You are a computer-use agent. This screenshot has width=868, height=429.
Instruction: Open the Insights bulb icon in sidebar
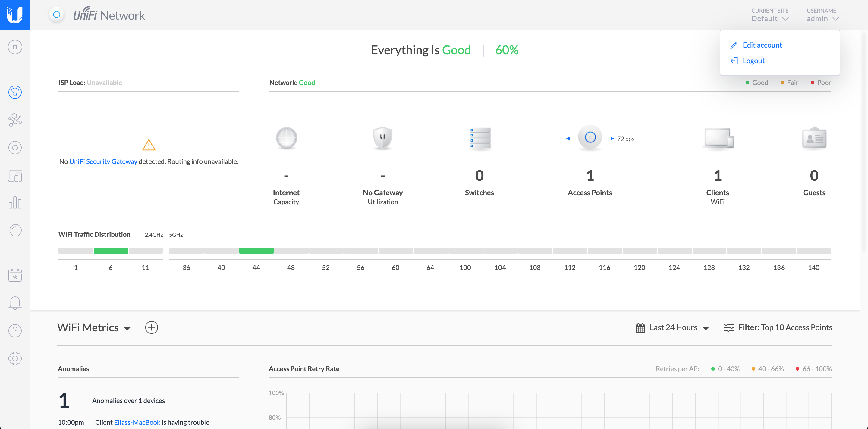click(15, 231)
